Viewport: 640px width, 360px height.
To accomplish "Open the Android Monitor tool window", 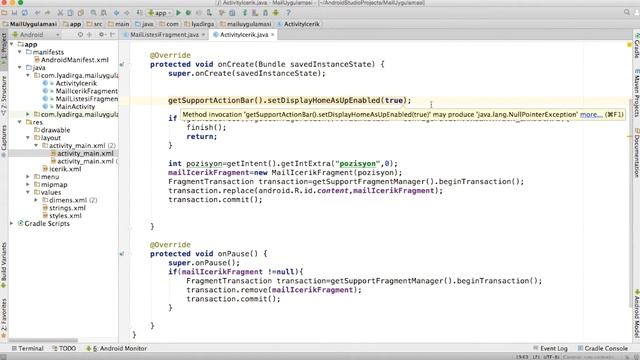I will click(117, 348).
